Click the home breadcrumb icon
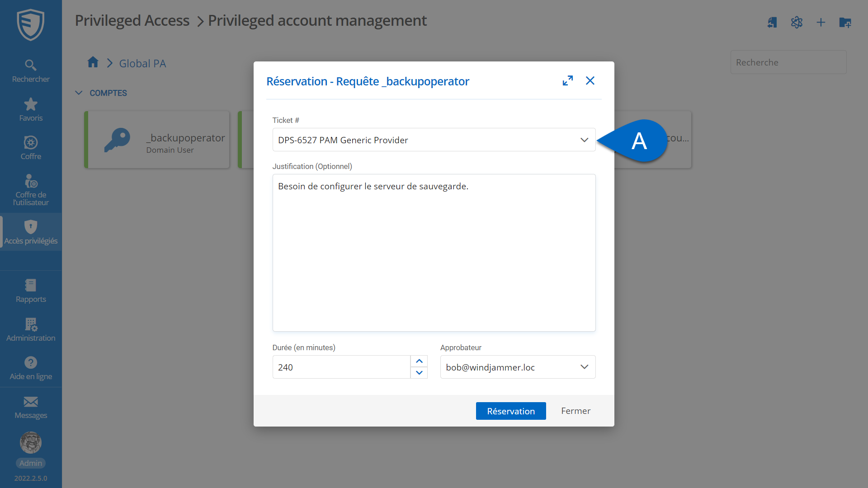The width and height of the screenshot is (868, 488). 93,62
